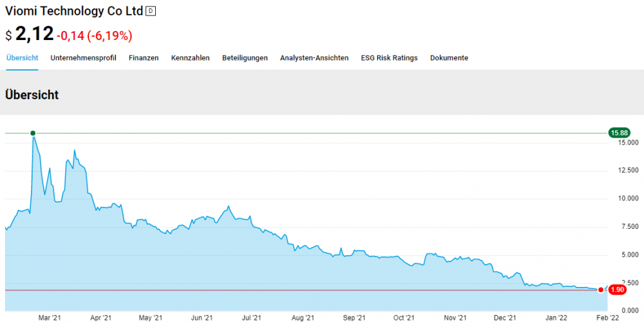Image resolution: width=644 pixels, height=323 pixels.
Task: Click the Übersicht section heading
Action: tap(32, 95)
